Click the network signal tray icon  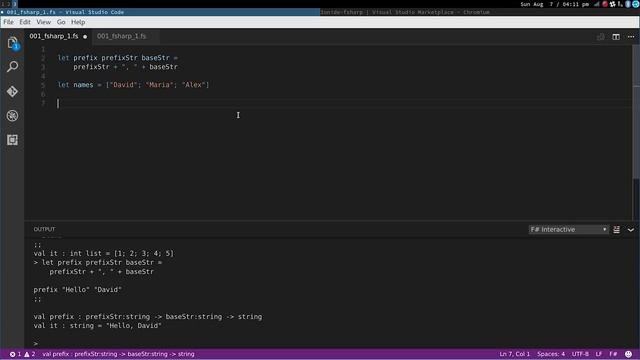coord(597,4)
